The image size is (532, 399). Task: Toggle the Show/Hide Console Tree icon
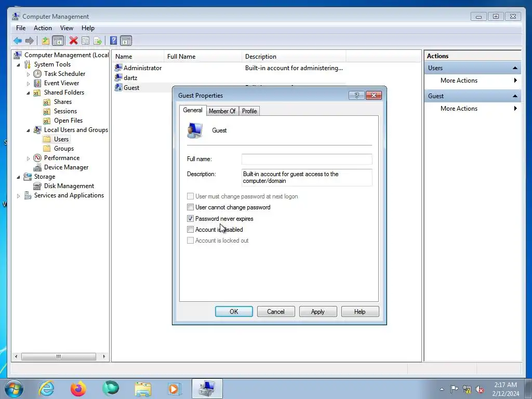(x=58, y=41)
